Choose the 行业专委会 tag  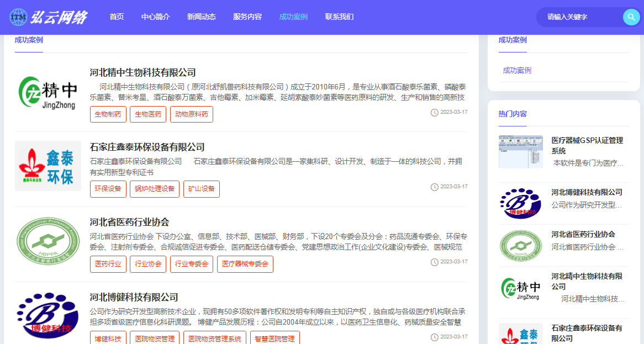pos(192,264)
